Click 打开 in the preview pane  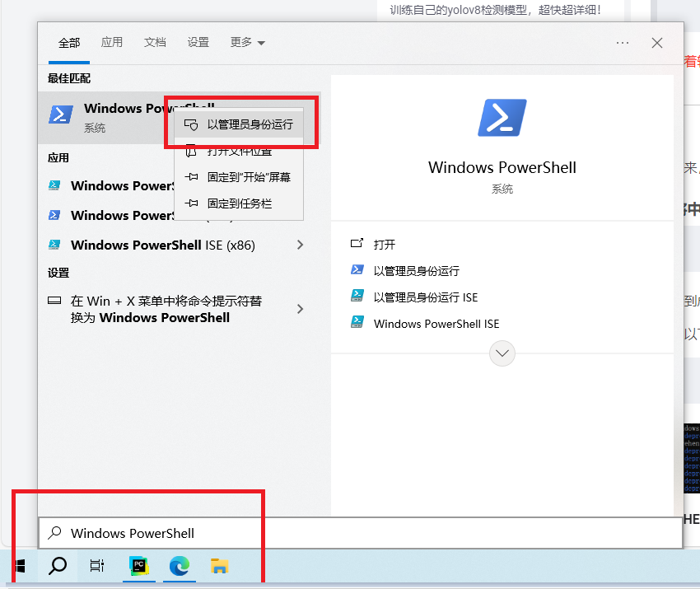click(x=385, y=245)
